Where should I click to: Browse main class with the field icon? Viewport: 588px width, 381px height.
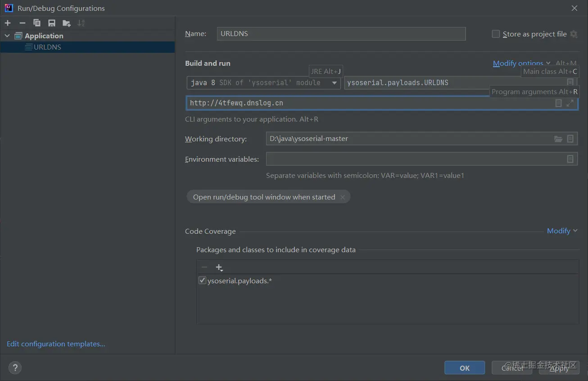tap(570, 82)
